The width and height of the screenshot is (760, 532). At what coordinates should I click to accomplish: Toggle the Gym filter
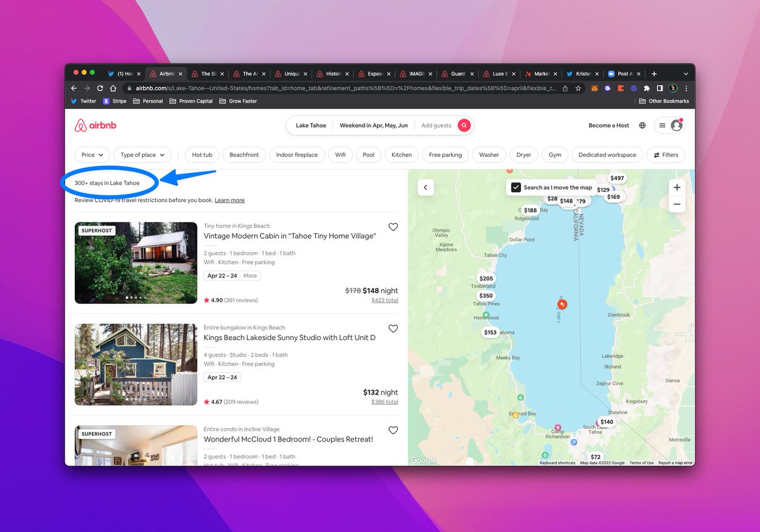coord(555,155)
